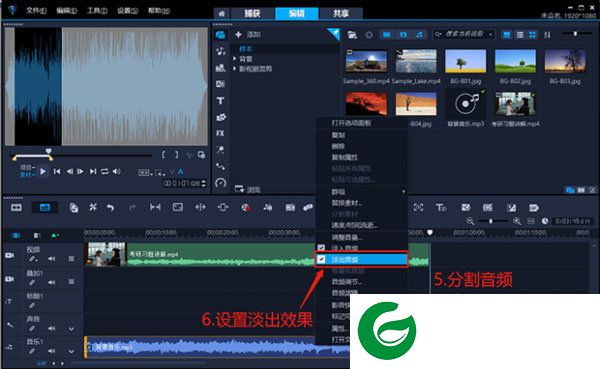Viewport: 600px width, 369px height.
Task: Toggle show videos filter in library
Action: click(x=387, y=35)
